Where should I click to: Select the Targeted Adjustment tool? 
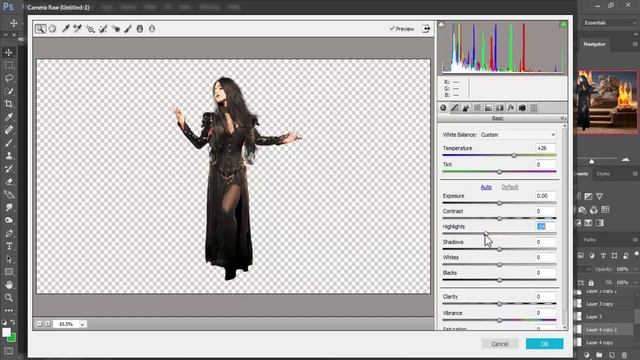coord(90,29)
